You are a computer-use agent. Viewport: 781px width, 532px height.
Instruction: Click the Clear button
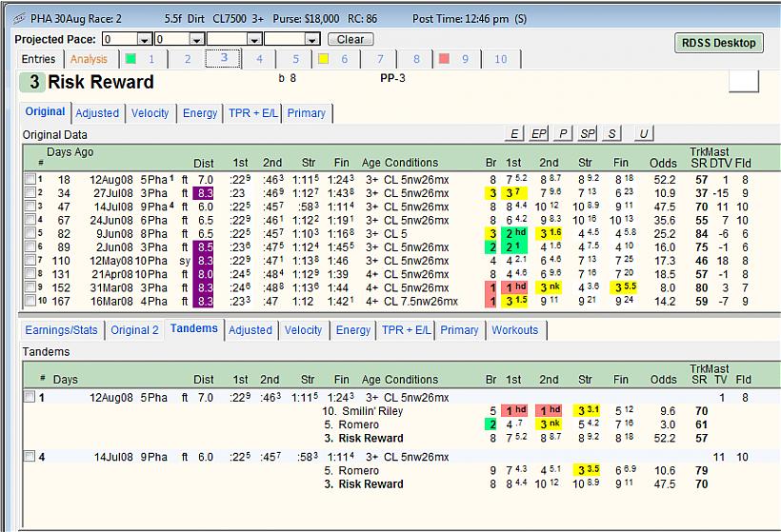350,39
